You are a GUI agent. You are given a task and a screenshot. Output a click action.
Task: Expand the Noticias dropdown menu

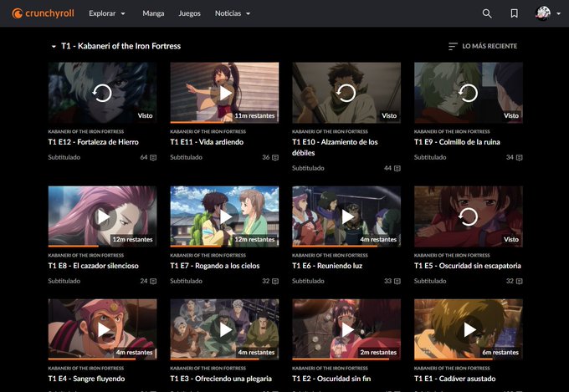pos(233,13)
